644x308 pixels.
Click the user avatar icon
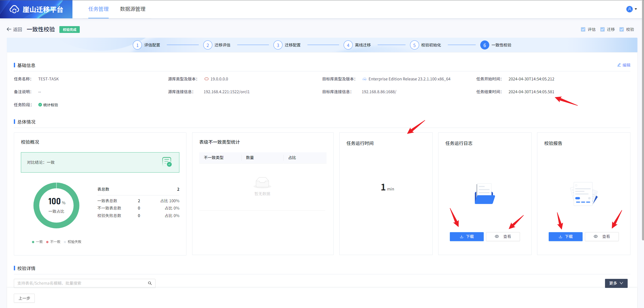coord(629,9)
